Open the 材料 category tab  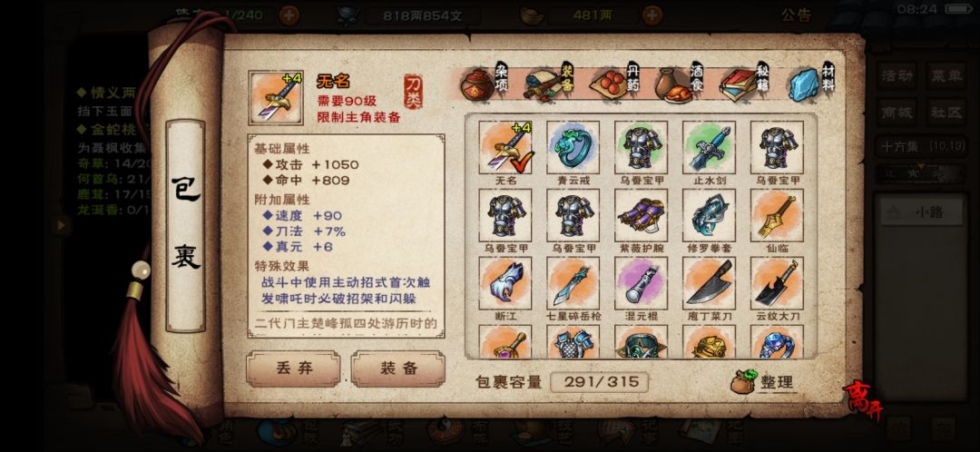[812, 82]
